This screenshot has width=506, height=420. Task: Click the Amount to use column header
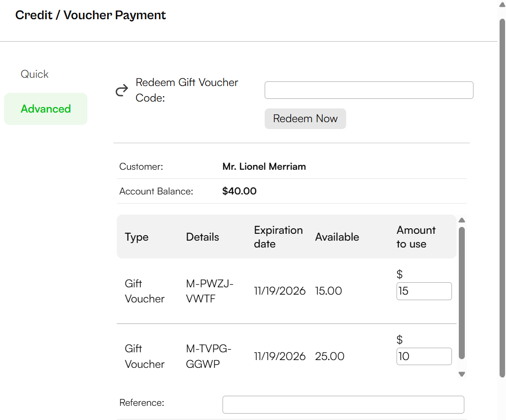point(416,237)
